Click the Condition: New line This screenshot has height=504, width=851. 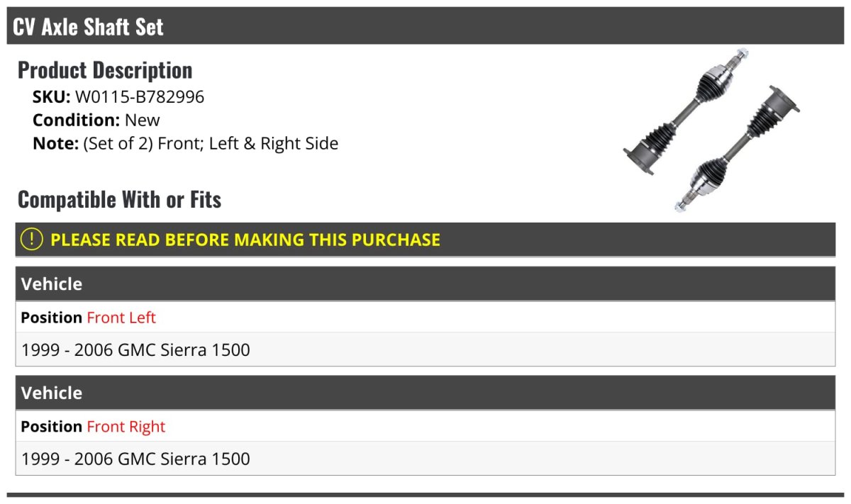click(x=96, y=121)
